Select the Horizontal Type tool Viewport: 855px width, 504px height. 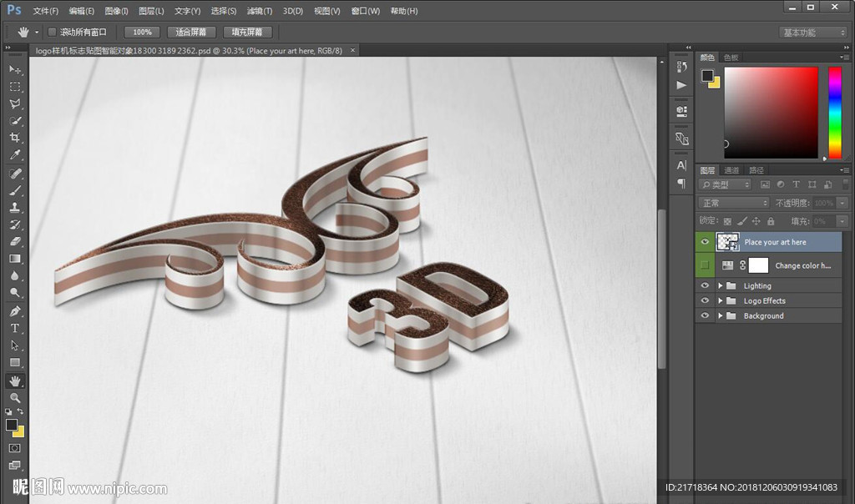(15, 328)
